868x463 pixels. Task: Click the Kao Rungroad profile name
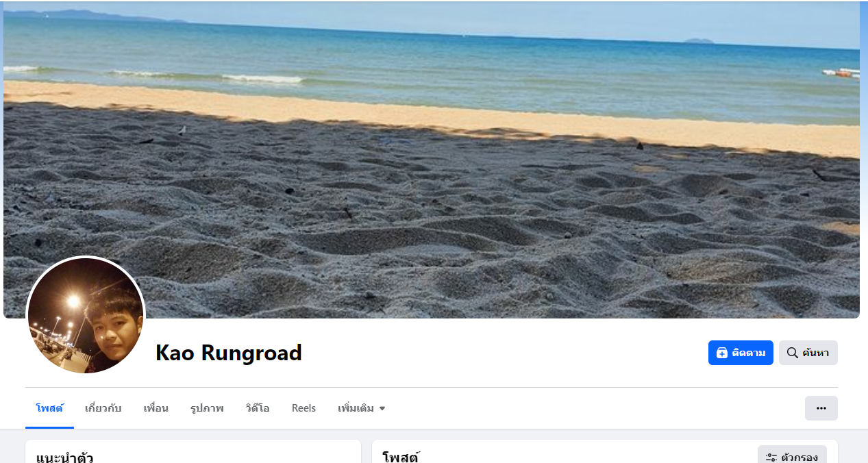click(x=229, y=353)
